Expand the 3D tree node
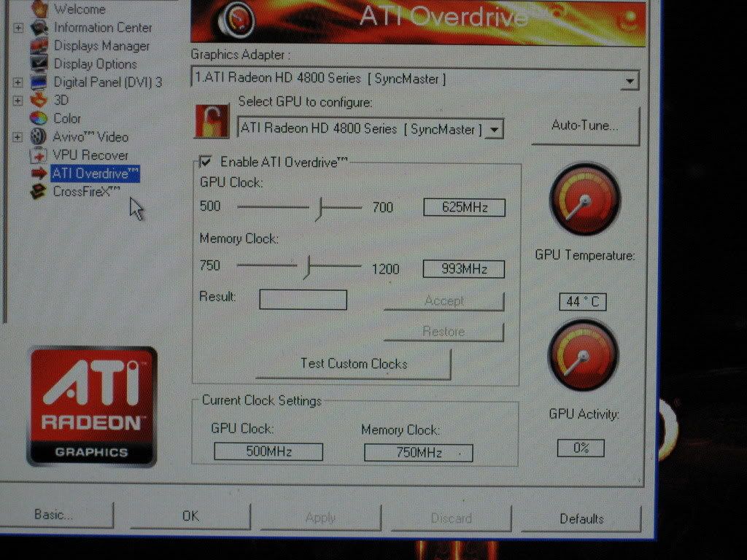747x560 pixels. point(18,101)
